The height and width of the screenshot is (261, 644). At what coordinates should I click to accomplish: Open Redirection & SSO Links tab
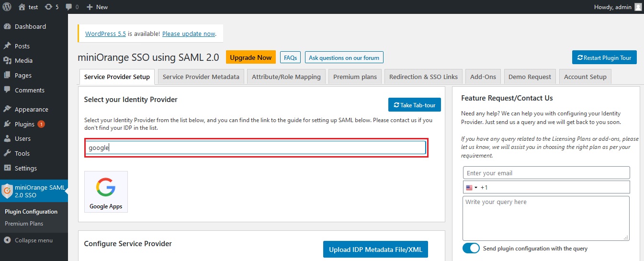(424, 77)
